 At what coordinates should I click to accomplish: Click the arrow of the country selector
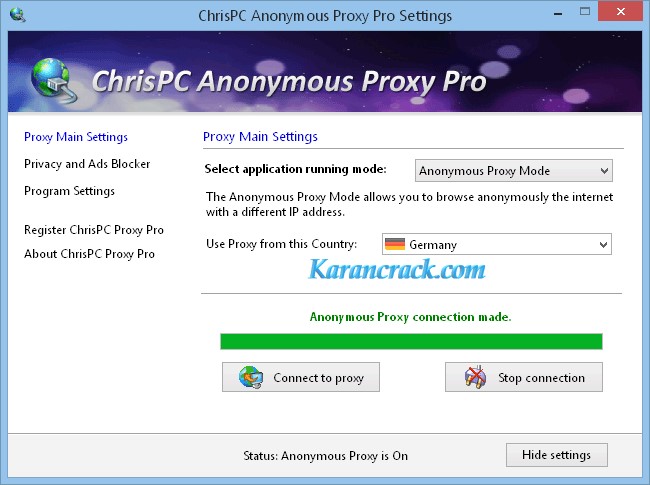(x=604, y=245)
